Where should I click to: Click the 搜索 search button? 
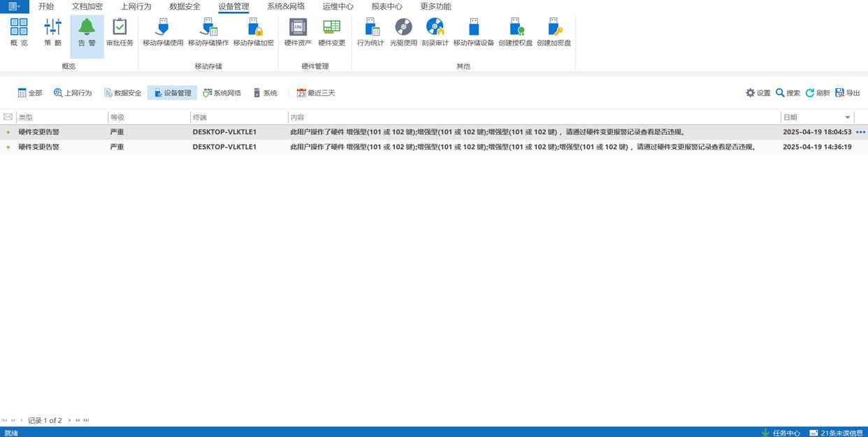788,93
